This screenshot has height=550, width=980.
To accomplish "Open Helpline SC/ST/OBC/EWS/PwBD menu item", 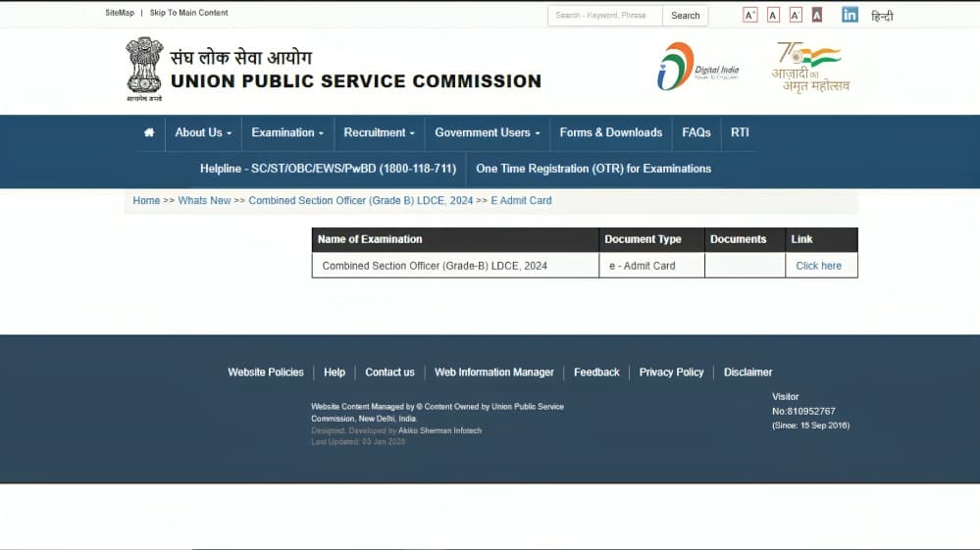I will [328, 169].
